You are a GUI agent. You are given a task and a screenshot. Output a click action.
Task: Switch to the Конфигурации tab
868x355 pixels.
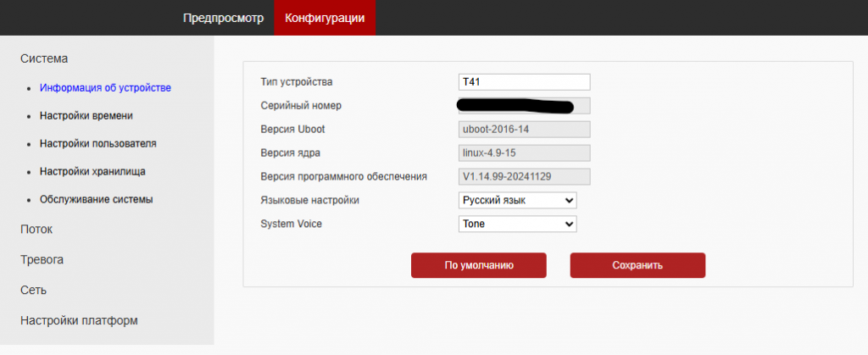point(325,18)
